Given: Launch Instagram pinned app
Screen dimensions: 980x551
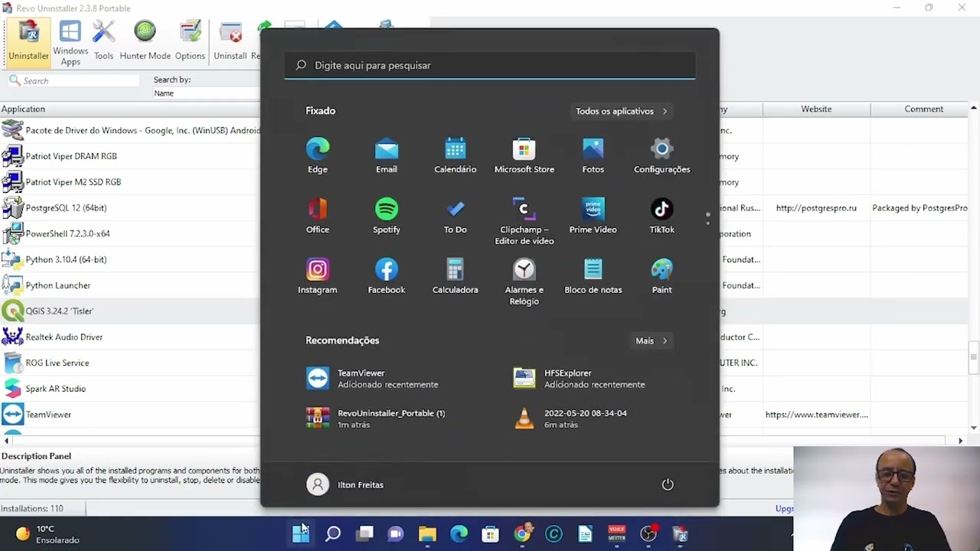Looking at the screenshot, I should tap(317, 276).
